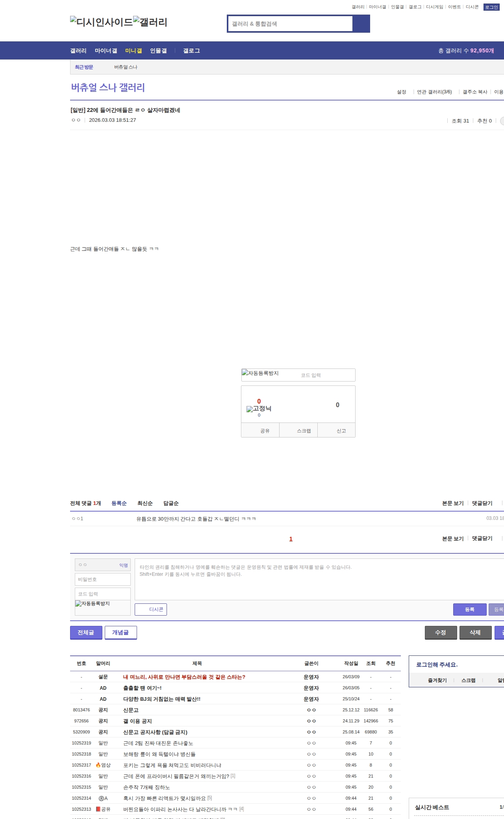Click the comment count [5] on post 10252314
Screen dimensions: 504x819
click(x=210, y=798)
